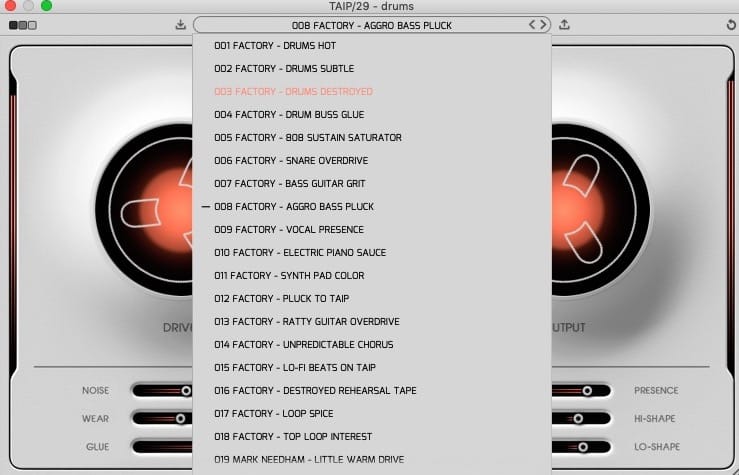Image resolution: width=739 pixels, height=475 pixels.
Task: Pick 019 Mark Needham - Little Warm Drive
Action: click(372, 459)
